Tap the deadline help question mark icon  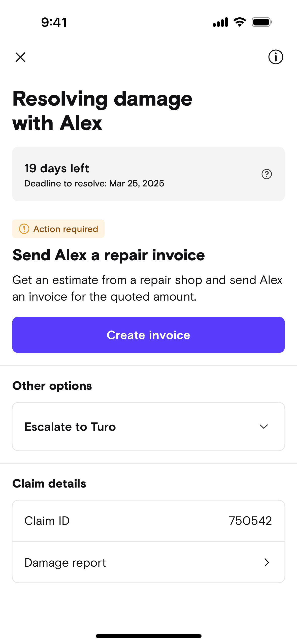tap(267, 174)
